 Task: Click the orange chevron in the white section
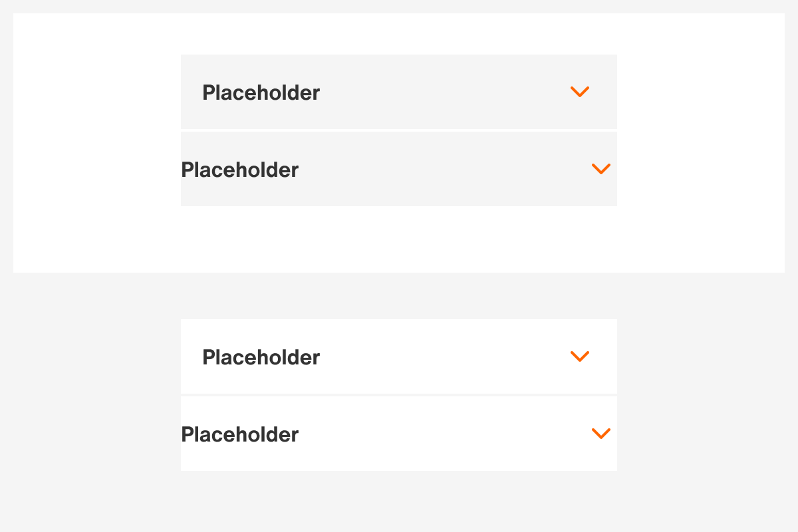(x=579, y=356)
